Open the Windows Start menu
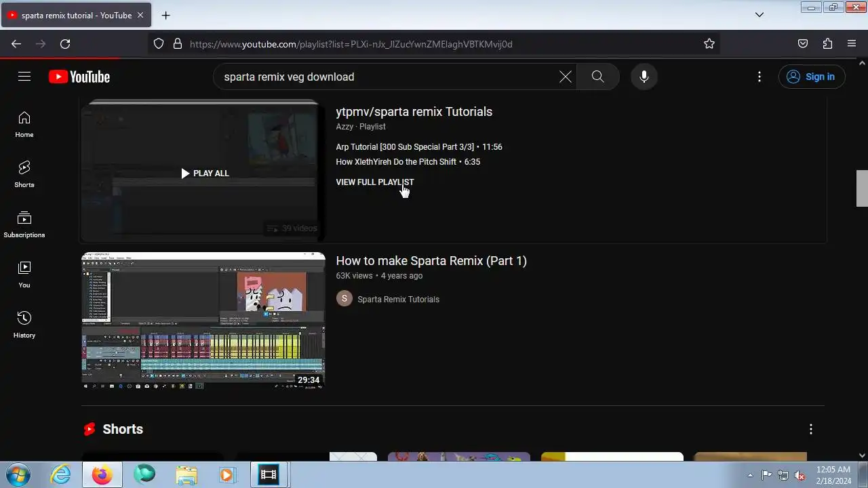This screenshot has height=488, width=868. point(18,475)
